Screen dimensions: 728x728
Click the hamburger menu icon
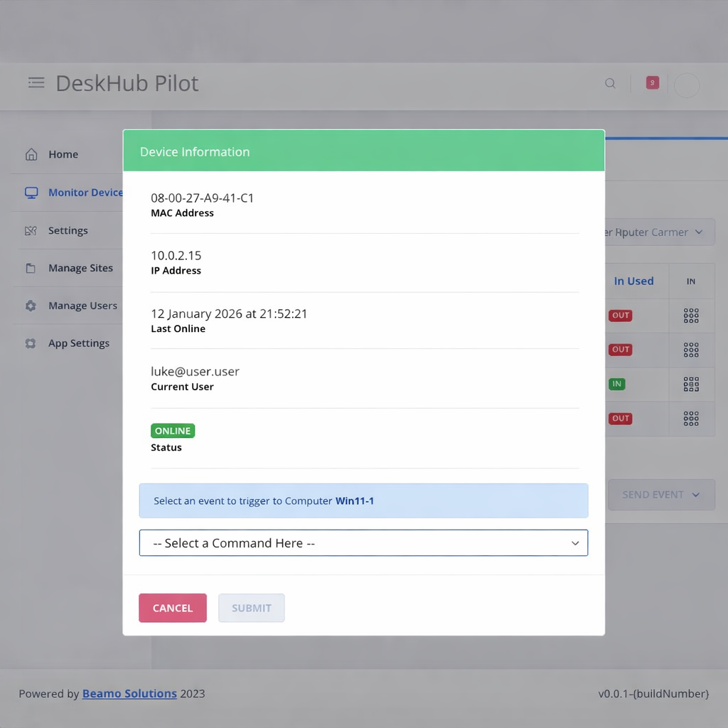(x=36, y=83)
